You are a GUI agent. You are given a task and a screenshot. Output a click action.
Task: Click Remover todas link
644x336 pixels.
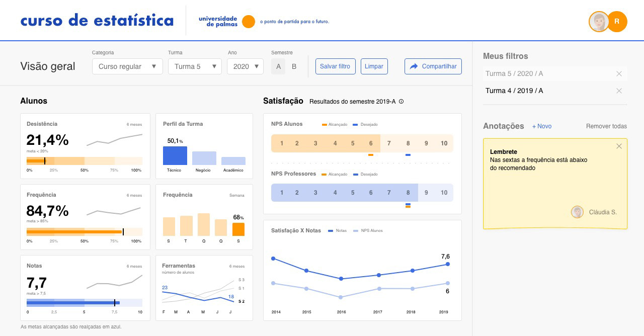606,126
